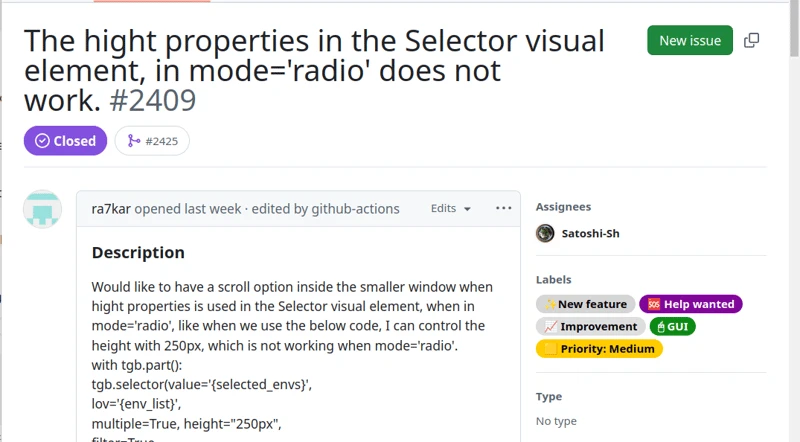
Task: Click the 'opened last week' timestamp
Action: point(188,209)
